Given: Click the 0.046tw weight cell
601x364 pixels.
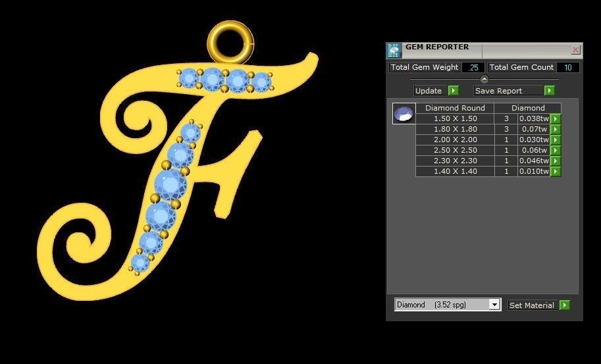Looking at the screenshot, I should [534, 161].
